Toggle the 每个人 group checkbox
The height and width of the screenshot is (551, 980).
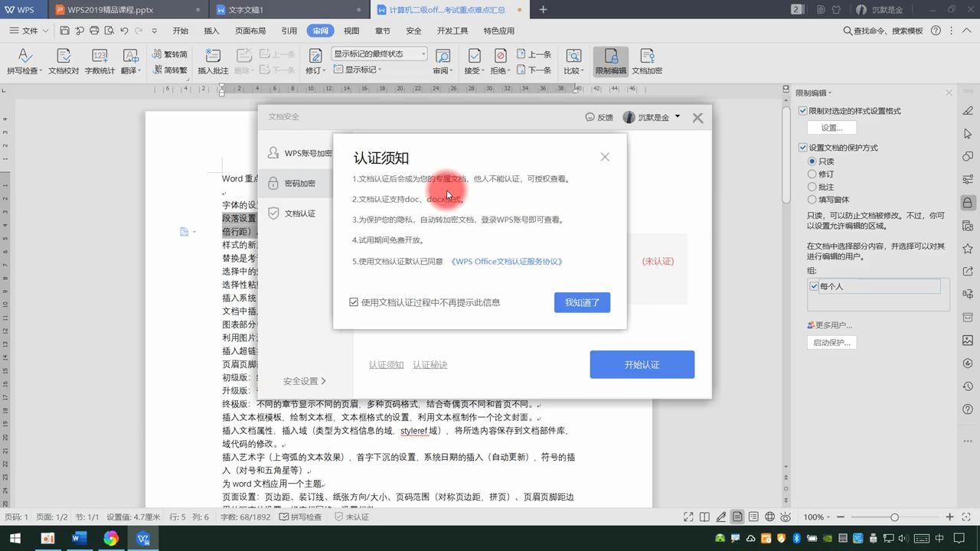(815, 285)
